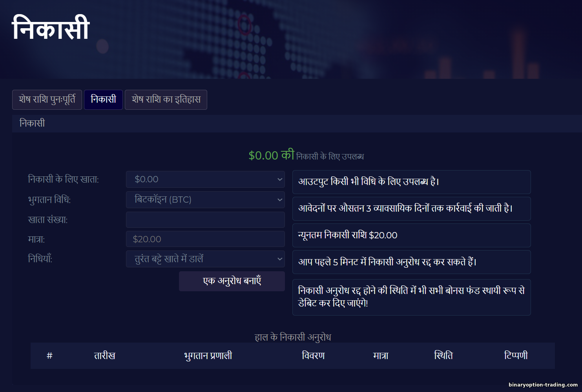The image size is (582, 392).
Task: Click the मात्रा column header in table
Action: click(380, 356)
